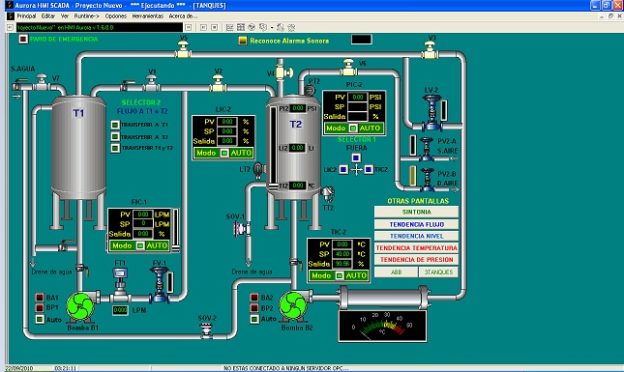Toggle BP1 pump stop button
This screenshot has width=624, height=372.
coord(39,308)
